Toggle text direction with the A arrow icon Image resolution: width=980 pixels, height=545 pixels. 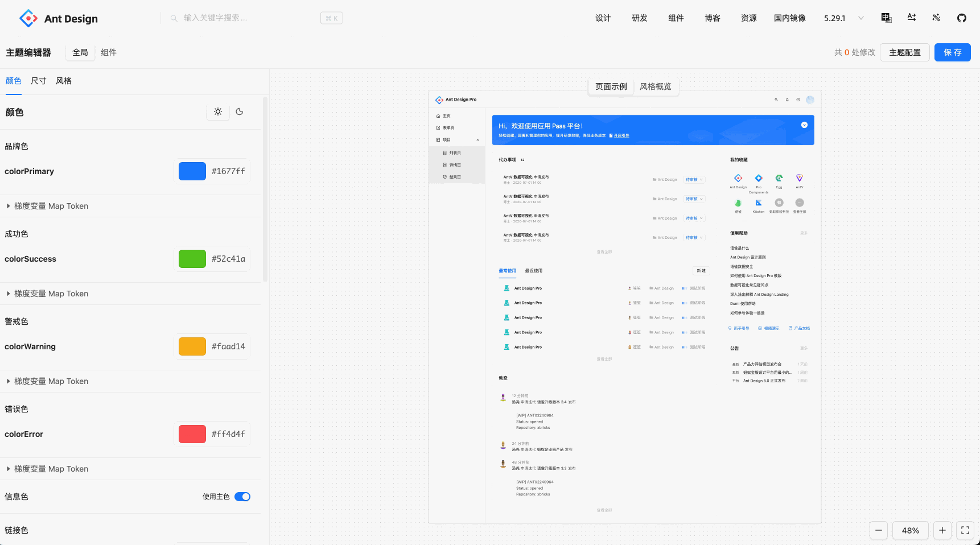911,18
